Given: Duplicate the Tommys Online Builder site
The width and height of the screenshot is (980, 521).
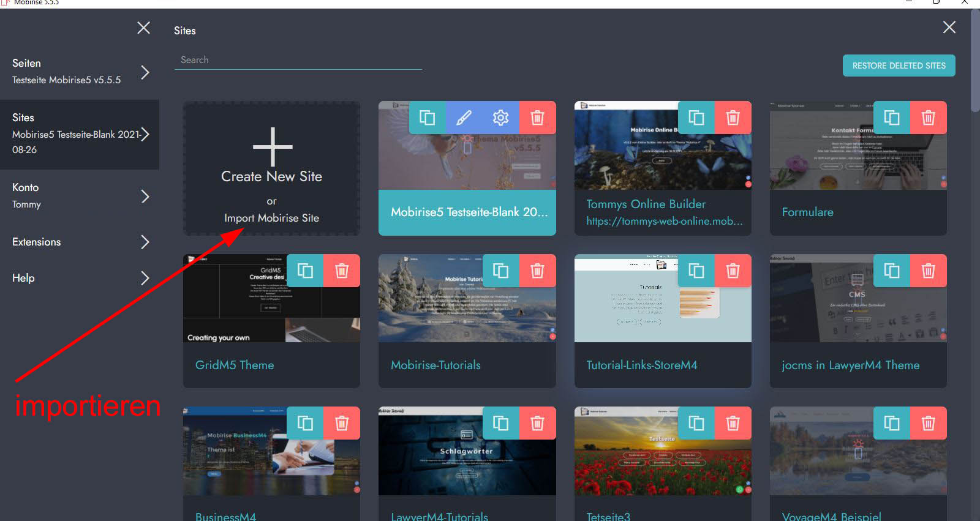Looking at the screenshot, I should [x=696, y=118].
